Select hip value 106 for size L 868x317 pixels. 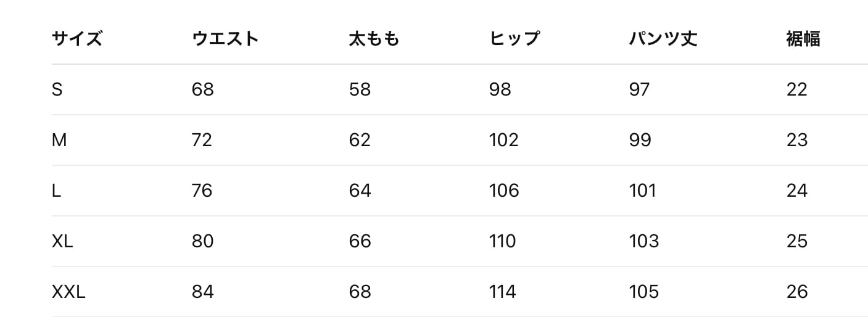point(504,191)
